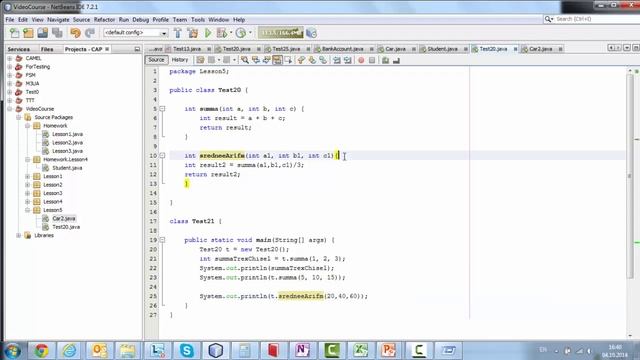The width and height of the screenshot is (640, 360).
Task: Click the Find Previous Occurrence icon
Action: point(256,60)
